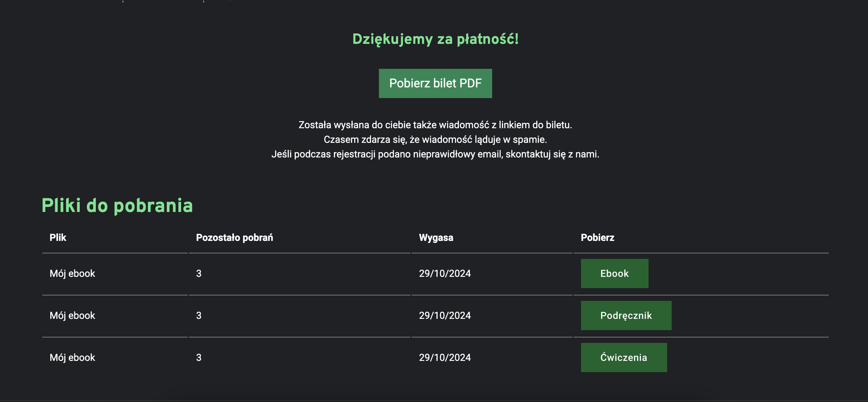Screen dimensions: 868x402
Task: Click the line about the message with ticket link
Action: pyautogui.click(x=435, y=125)
